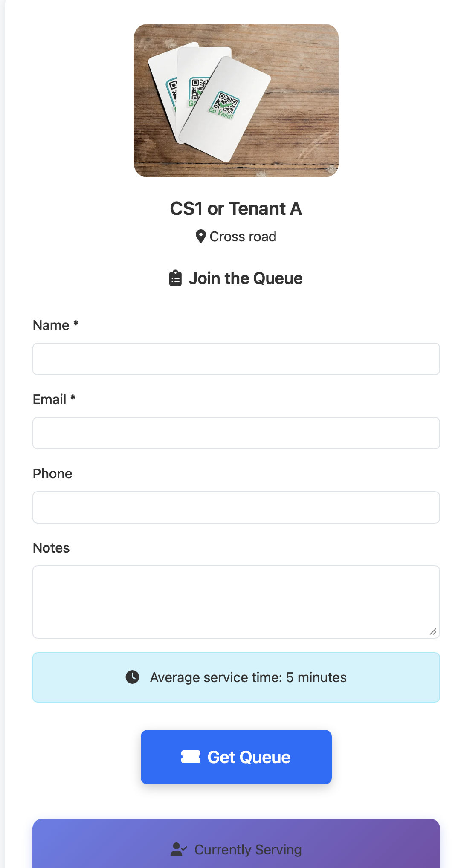This screenshot has height=868, width=464.
Task: Click the Average service time banner
Action: click(x=236, y=677)
